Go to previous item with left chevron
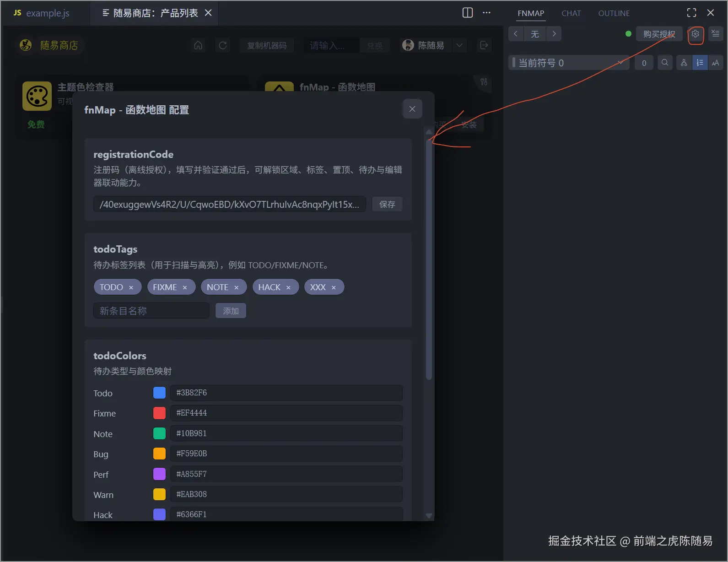Image resolution: width=728 pixels, height=562 pixels. coord(516,34)
